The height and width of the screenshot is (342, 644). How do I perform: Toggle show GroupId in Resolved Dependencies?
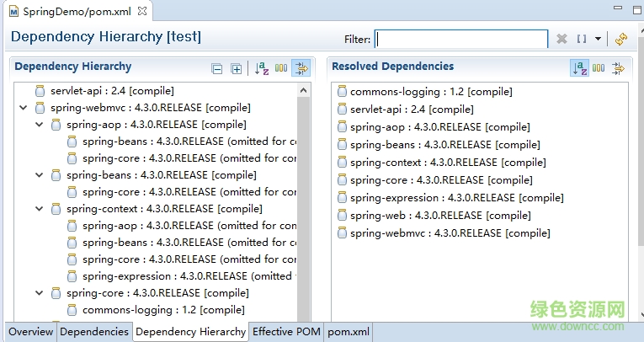[599, 68]
